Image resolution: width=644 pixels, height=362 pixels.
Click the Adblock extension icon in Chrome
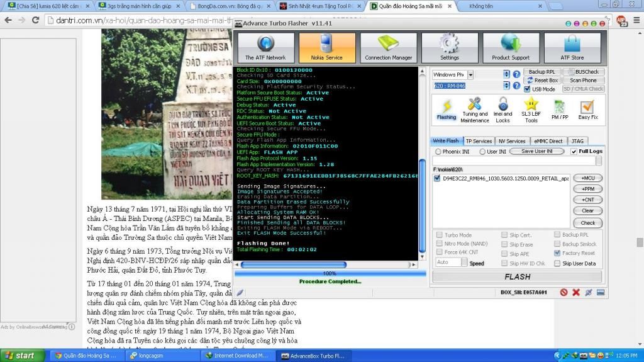tap(621, 20)
